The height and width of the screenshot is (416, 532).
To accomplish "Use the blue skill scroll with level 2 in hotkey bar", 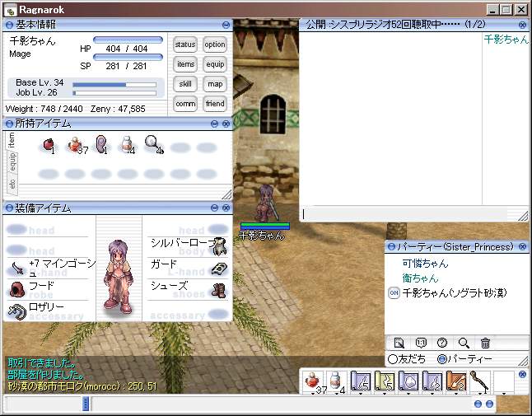I will coord(432,381).
